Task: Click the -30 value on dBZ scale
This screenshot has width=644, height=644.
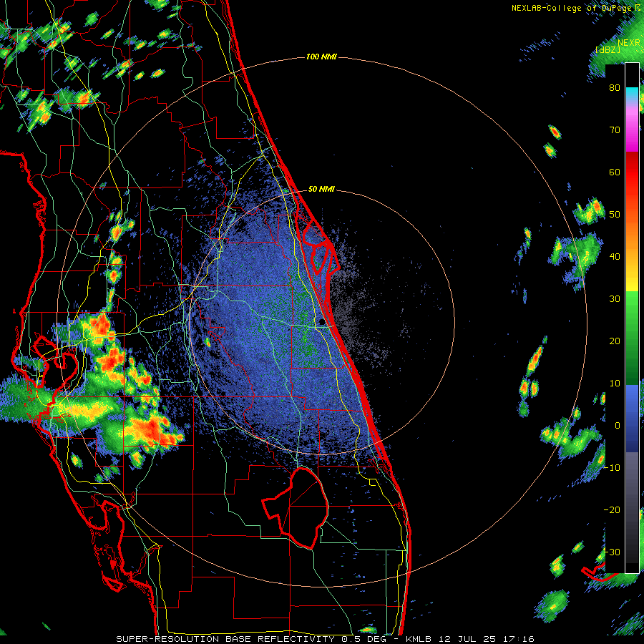Action: click(x=612, y=552)
